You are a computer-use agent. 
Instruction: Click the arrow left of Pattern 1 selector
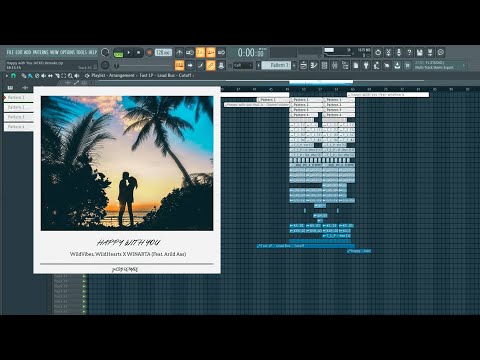pyautogui.click(x=258, y=65)
